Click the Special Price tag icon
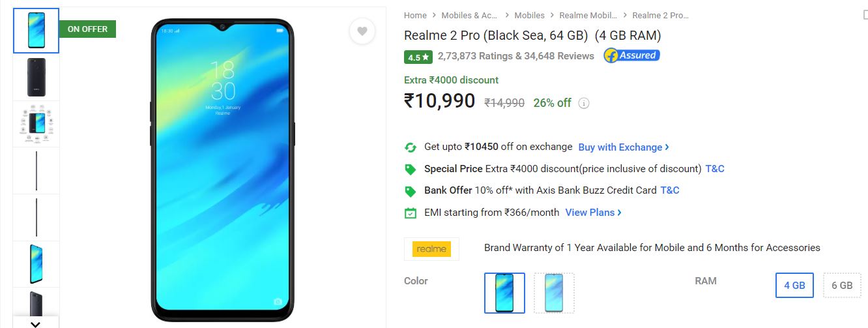 point(410,170)
